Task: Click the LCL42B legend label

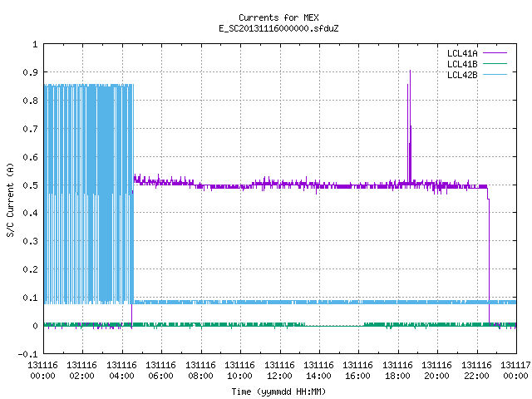Action: pyautogui.click(x=462, y=75)
